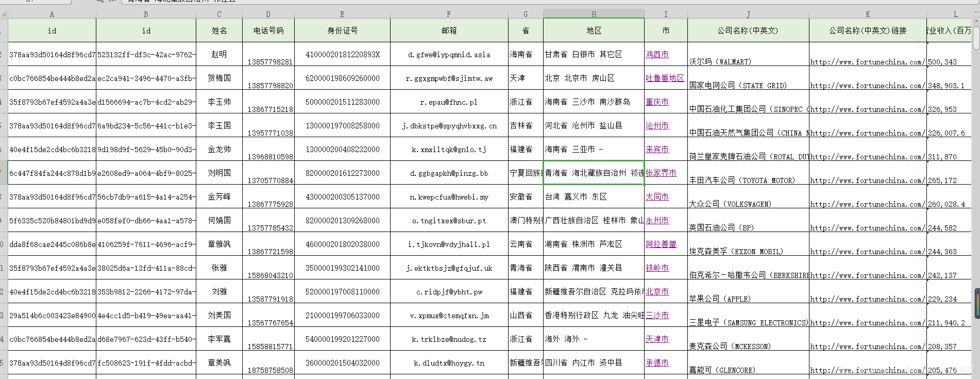Select column K header letter
The image size is (980, 379).
[868, 14]
